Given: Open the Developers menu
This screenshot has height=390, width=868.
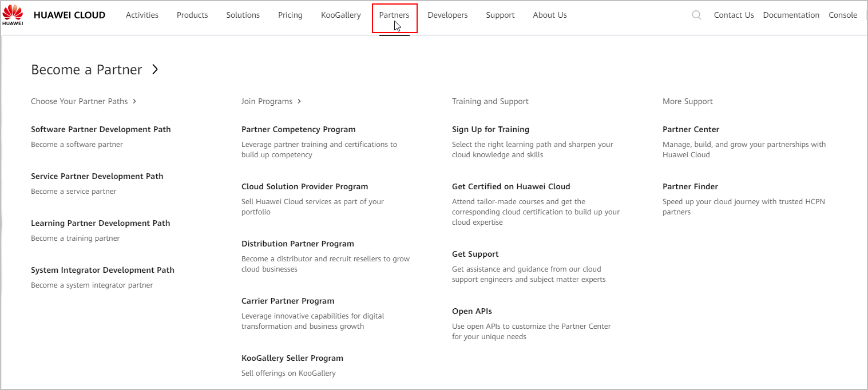Looking at the screenshot, I should (447, 15).
